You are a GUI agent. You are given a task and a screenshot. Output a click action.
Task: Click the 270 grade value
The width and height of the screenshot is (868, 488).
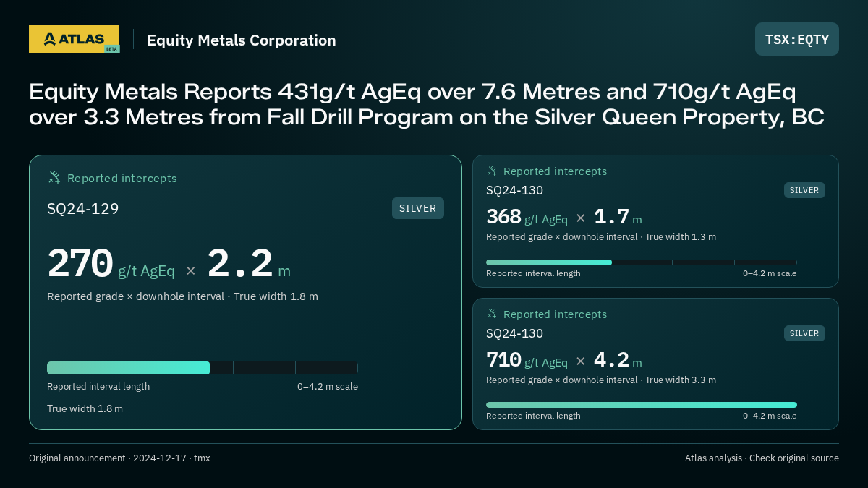click(x=80, y=263)
